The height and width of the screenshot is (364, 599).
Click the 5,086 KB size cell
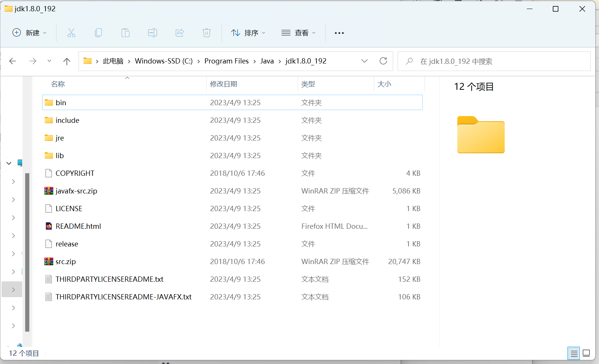406,191
